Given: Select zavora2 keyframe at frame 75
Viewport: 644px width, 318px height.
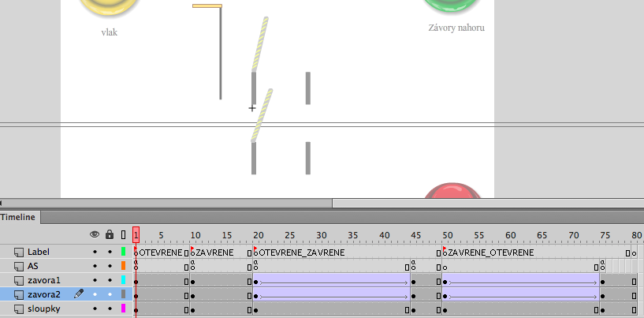Looking at the screenshot, I should pos(603,296).
